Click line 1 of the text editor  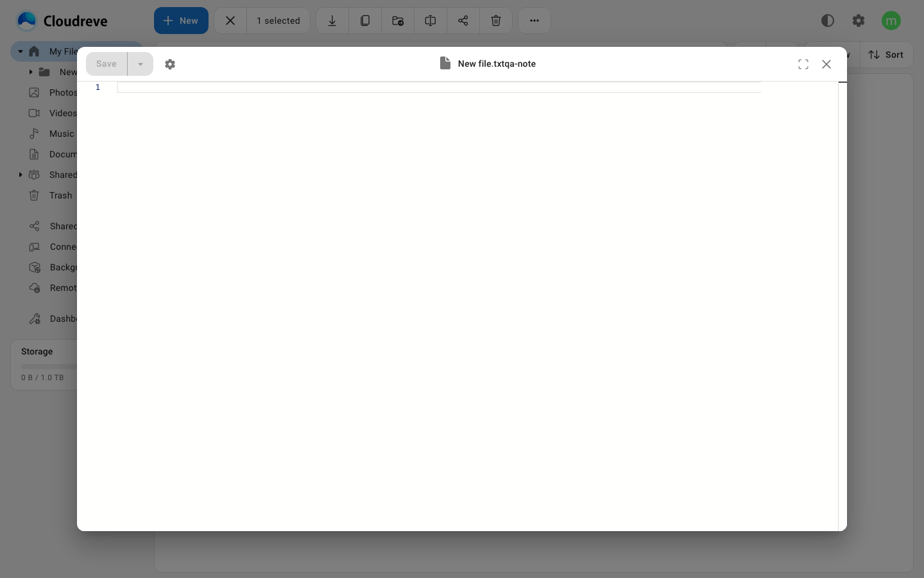(439, 87)
